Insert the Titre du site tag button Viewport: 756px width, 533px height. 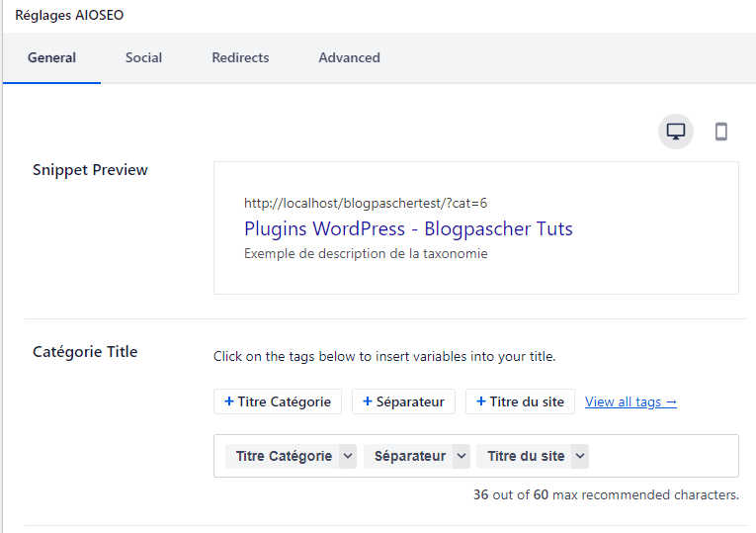pos(520,401)
